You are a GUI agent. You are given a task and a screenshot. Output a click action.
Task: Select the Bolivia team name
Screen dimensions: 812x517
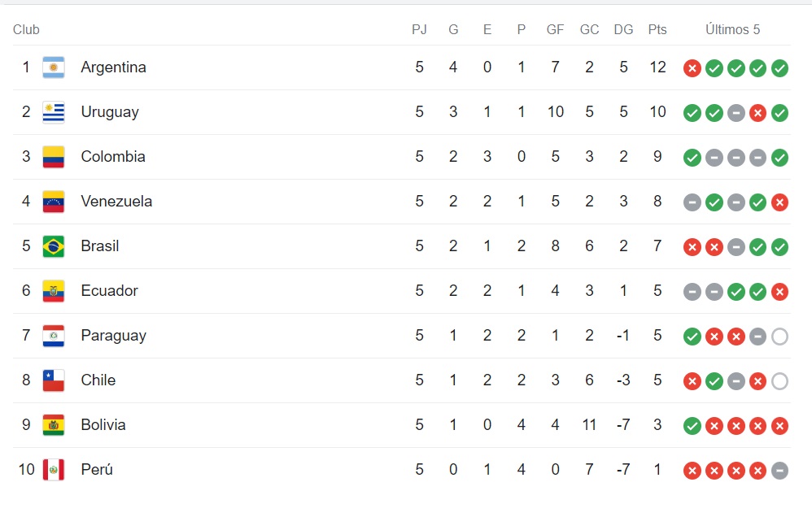[x=103, y=425]
